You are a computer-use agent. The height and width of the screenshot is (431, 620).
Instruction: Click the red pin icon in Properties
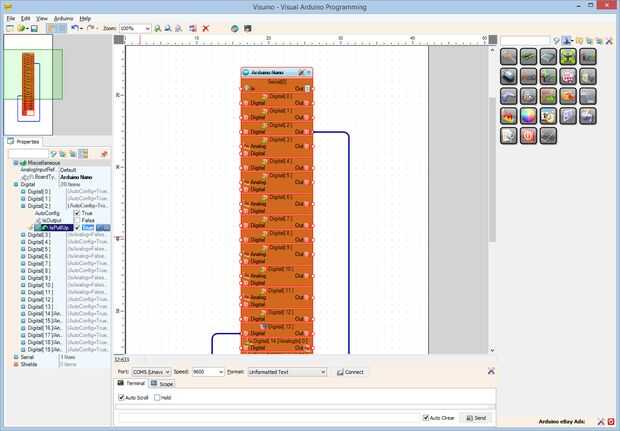coord(104,154)
